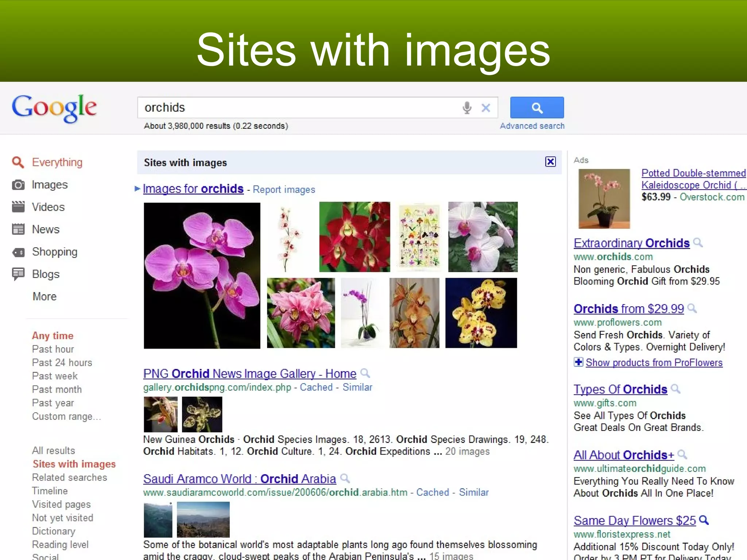This screenshot has height=560, width=747.
Task: Click the blue search magnifier button
Action: 537,108
